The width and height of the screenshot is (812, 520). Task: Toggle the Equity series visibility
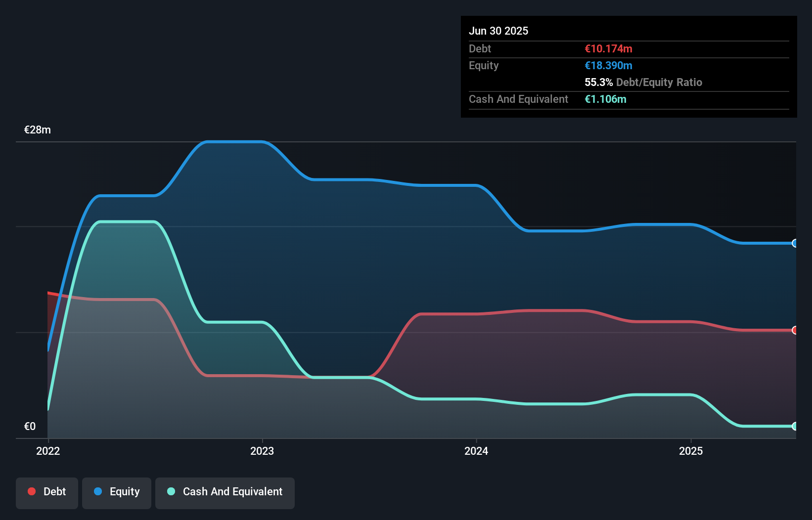[116, 492]
